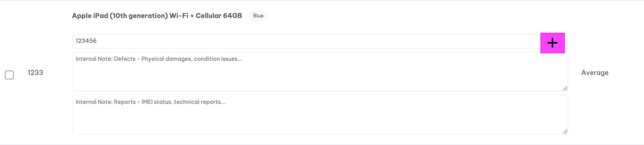Place cursor in the physical damages note
This screenshot has height=145, width=644.
click(x=320, y=72)
